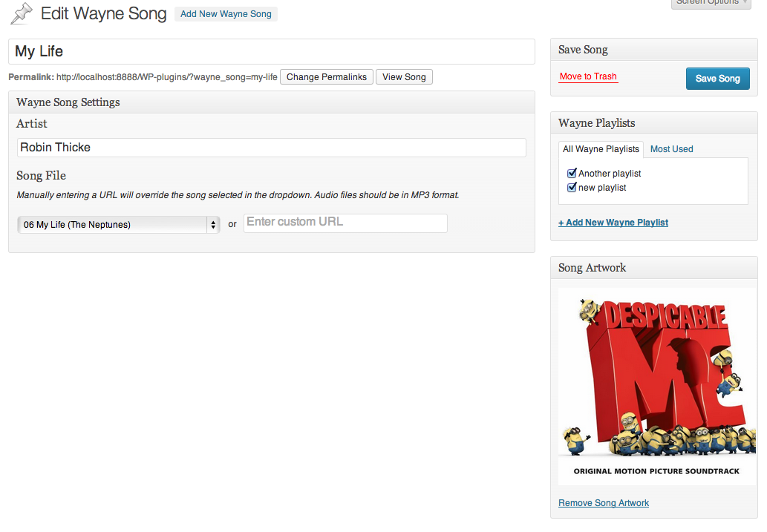Click the Despicable Me artwork thumbnail
The image size is (767, 532).
657,387
